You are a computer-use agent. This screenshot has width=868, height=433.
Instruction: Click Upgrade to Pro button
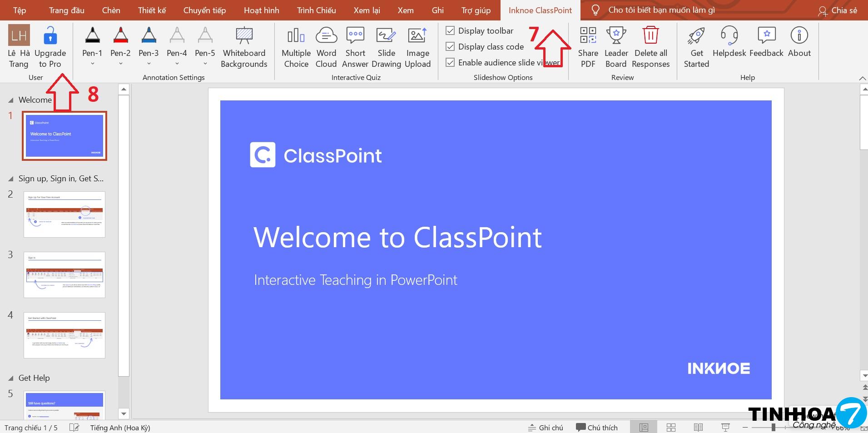(50, 47)
